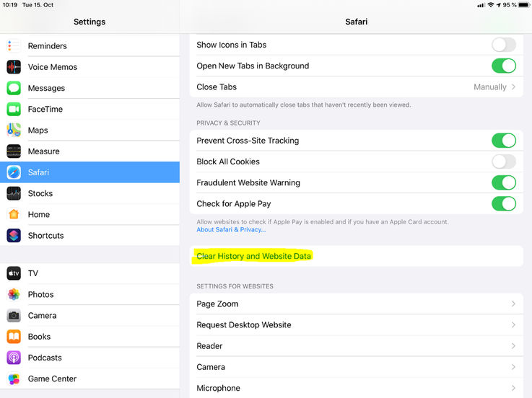Viewport: 532px width, 398px height.
Task: Tap Clear History and Website Data
Action: pyautogui.click(x=253, y=256)
